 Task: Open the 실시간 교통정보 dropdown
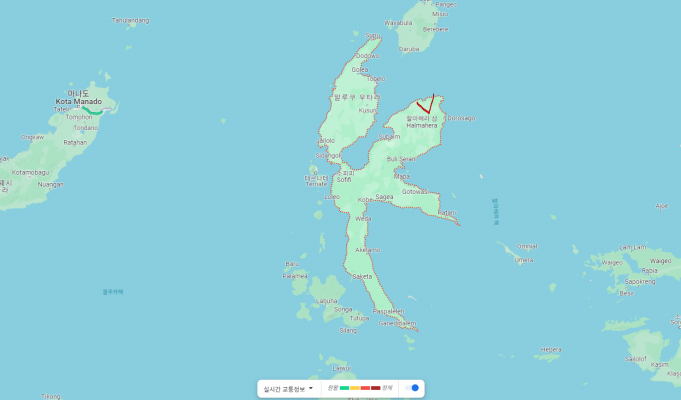pyautogui.click(x=288, y=388)
